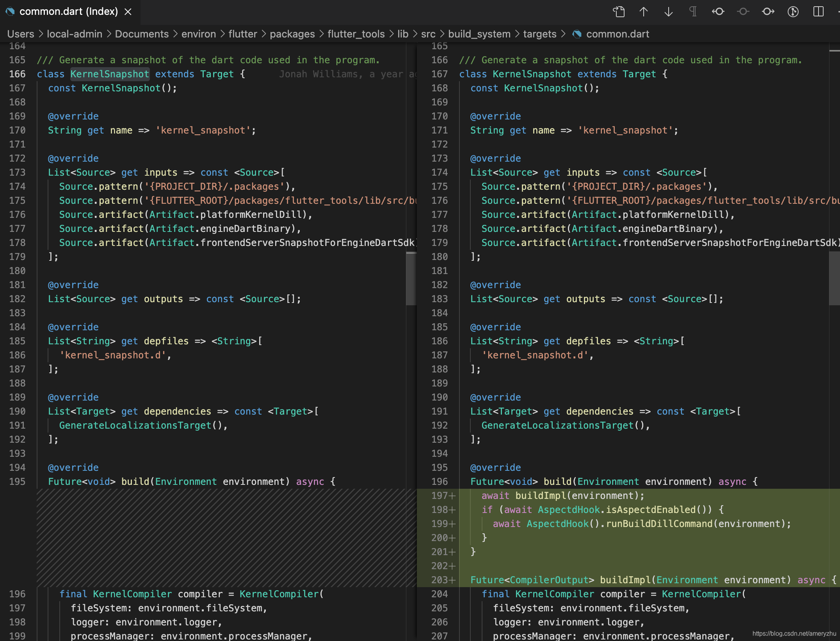The image size is (840, 641).
Task: Open the targets breadcrumb menu
Action: pyautogui.click(x=539, y=34)
